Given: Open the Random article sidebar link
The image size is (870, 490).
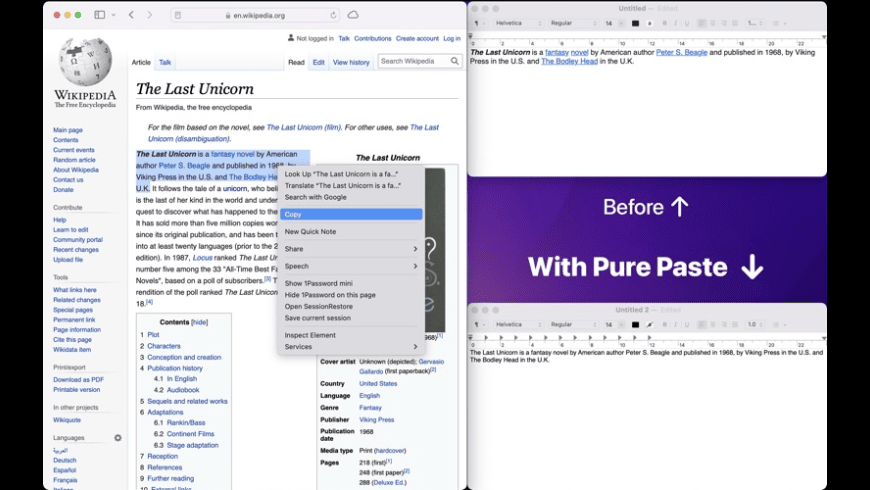Looking at the screenshot, I should tap(74, 160).
